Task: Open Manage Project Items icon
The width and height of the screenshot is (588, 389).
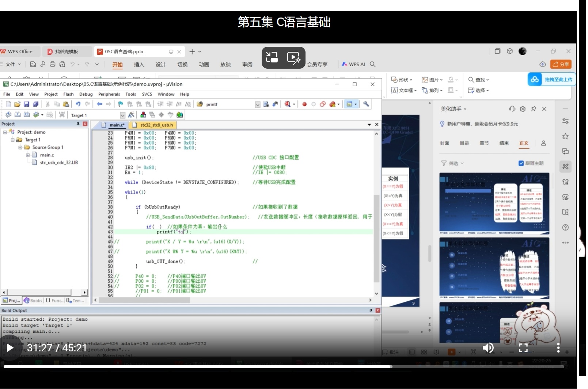Action: pyautogui.click(x=143, y=115)
